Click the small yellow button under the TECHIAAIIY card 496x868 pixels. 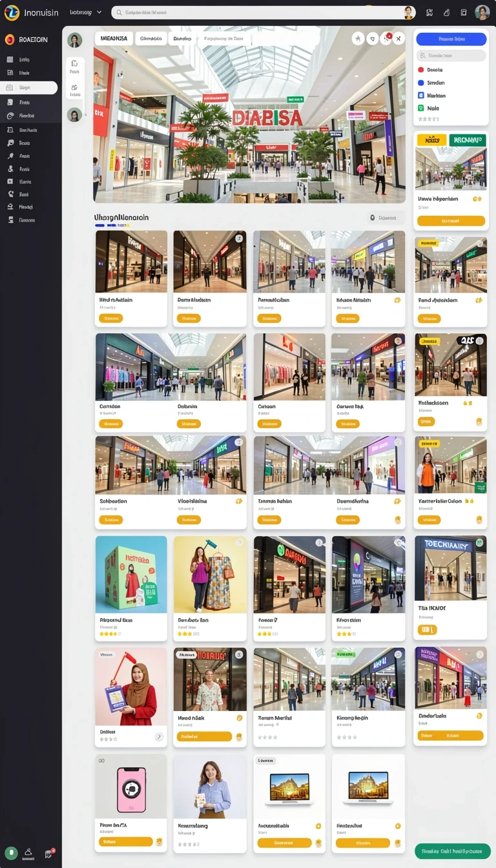point(428,630)
